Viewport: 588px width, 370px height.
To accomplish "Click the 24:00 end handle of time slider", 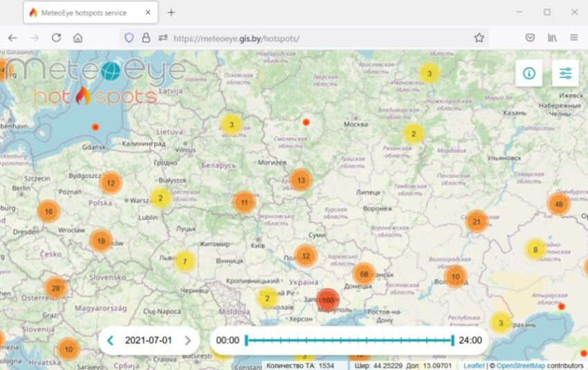I will coord(452,340).
